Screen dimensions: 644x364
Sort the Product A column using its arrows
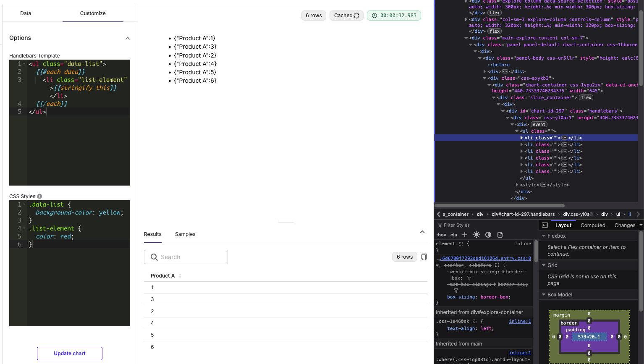coord(180,276)
